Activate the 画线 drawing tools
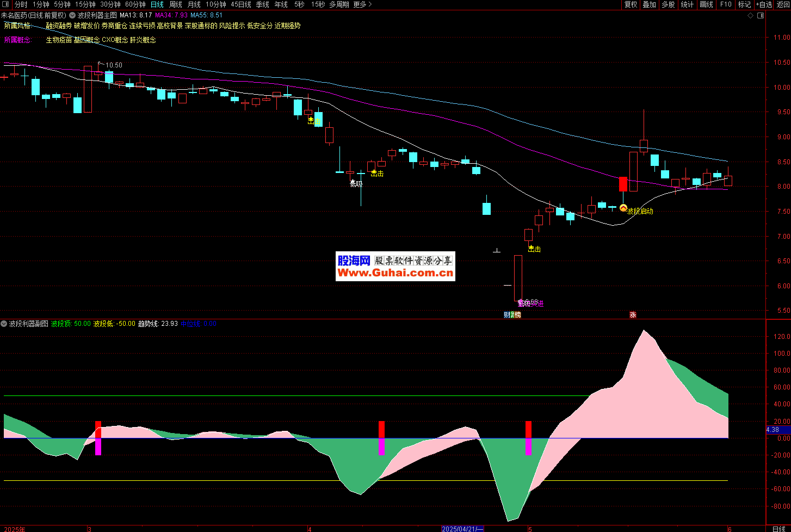 (x=706, y=4)
